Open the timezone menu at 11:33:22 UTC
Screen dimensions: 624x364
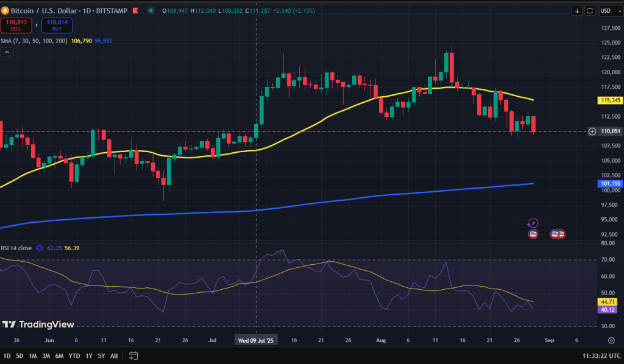(601, 356)
